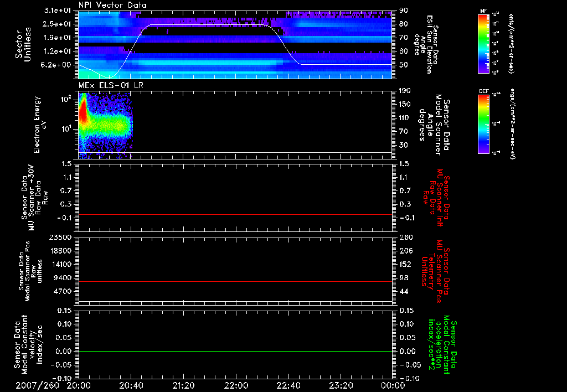
Task: Click the 1.9e+01 sector tick value
Action: tap(58, 38)
